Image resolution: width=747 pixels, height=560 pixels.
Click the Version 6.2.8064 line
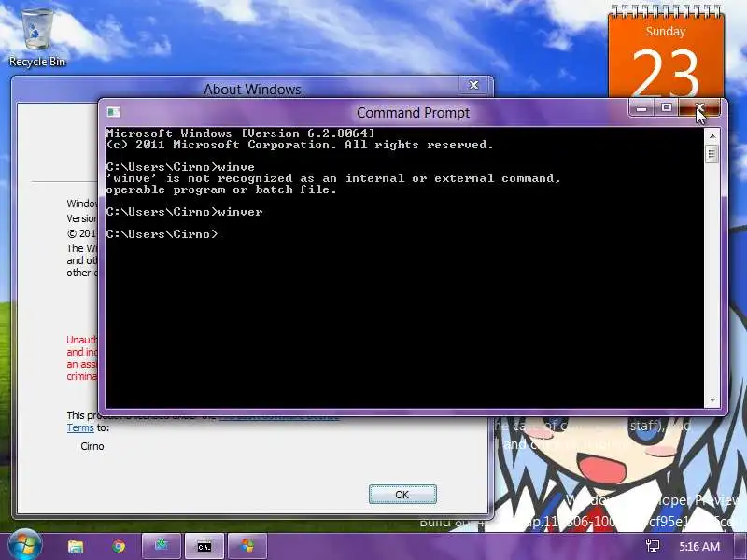[x=240, y=133]
